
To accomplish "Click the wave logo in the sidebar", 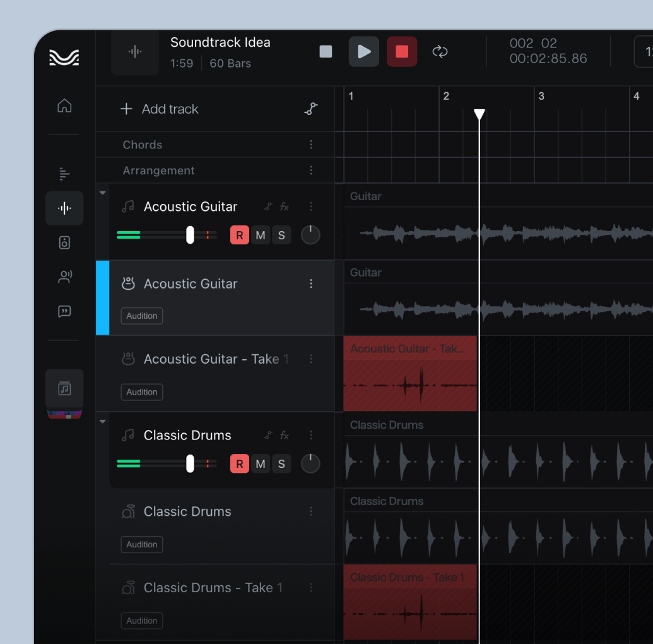I will (x=64, y=57).
